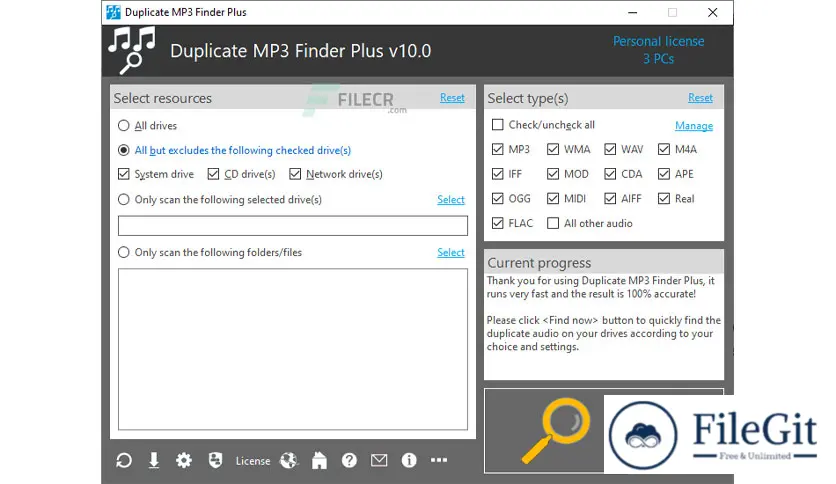Uncheck the M4A file type

pos(664,149)
